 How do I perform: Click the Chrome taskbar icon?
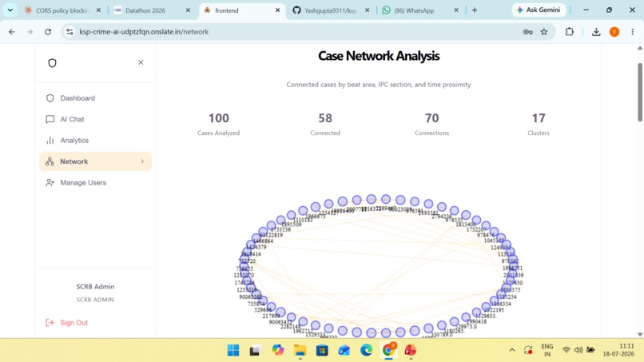[x=388, y=350]
